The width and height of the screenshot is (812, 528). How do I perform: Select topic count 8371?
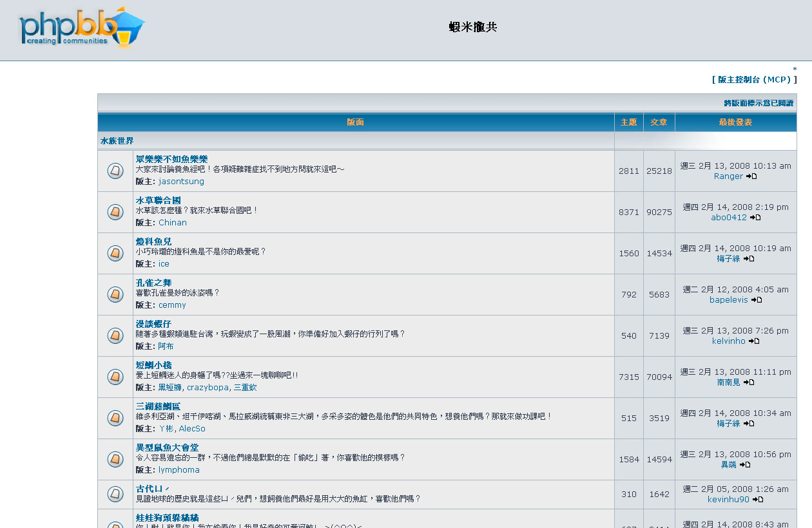tap(629, 212)
